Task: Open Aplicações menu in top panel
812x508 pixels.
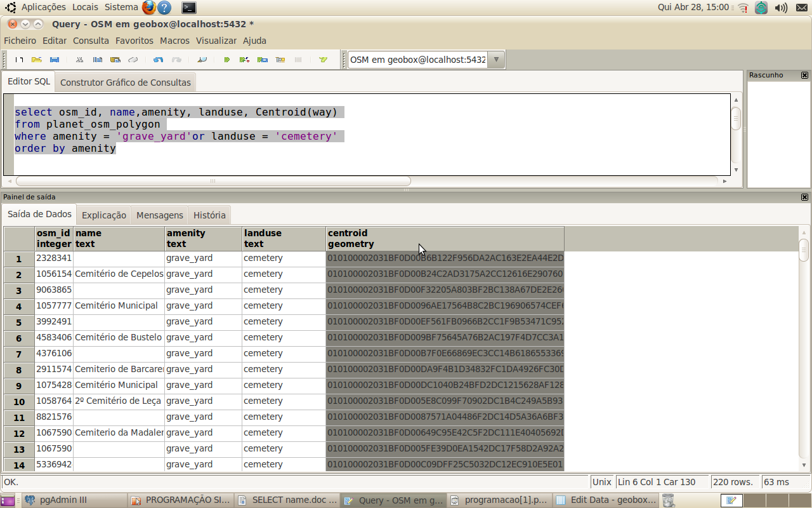Action: [x=44, y=7]
